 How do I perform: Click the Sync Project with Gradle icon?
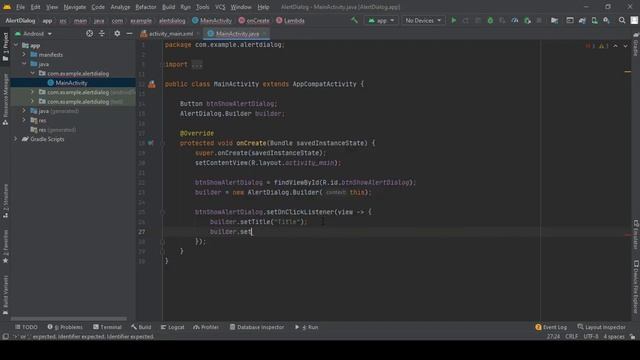click(582, 20)
